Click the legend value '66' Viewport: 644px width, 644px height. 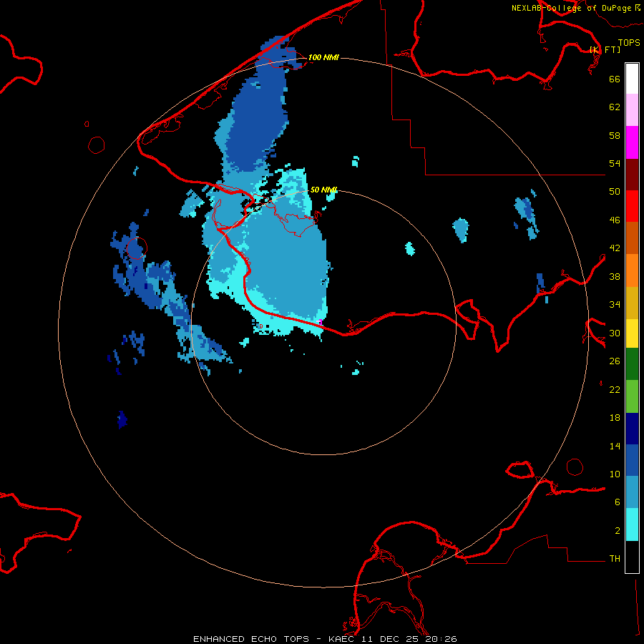tap(615, 79)
